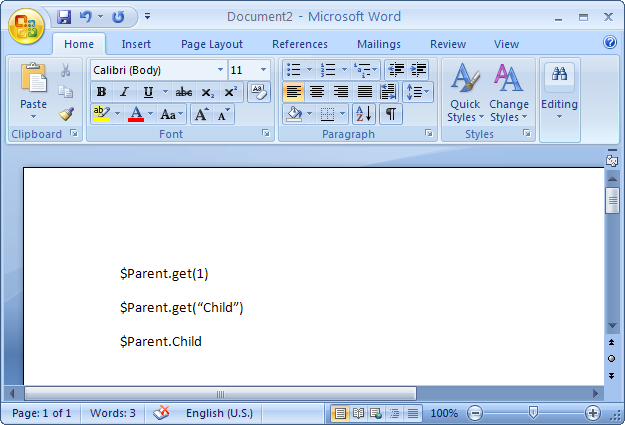This screenshot has width=625, height=425.
Task: Decrease the paragraph indent
Action: 396,70
